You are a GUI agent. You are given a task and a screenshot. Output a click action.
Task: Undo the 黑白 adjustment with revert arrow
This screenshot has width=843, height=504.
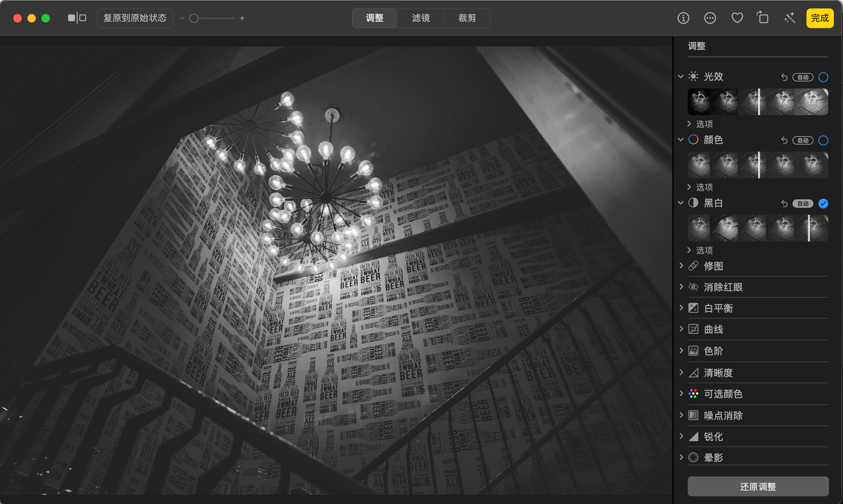tap(784, 204)
